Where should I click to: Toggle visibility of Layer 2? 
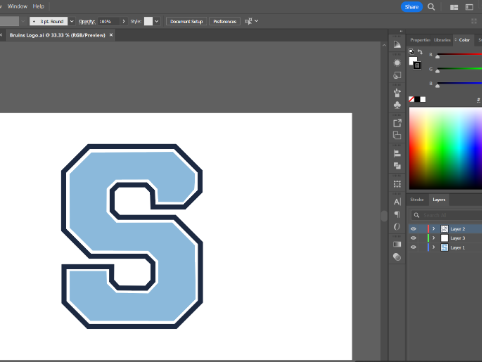pos(413,229)
